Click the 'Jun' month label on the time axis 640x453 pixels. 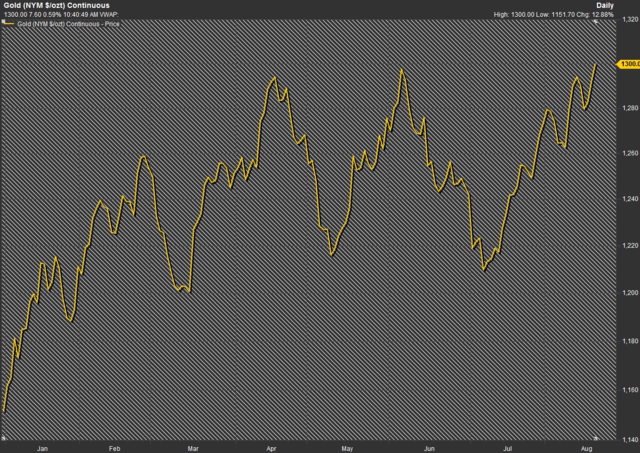tap(429, 449)
